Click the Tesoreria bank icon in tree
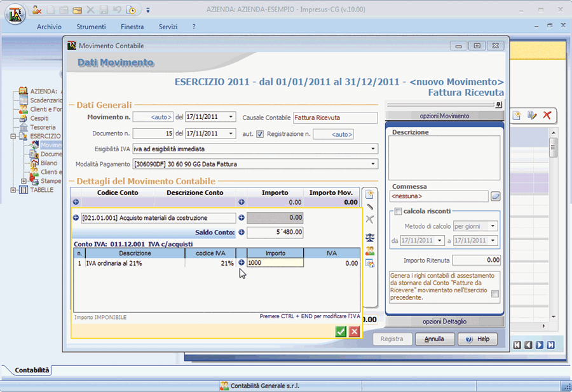This screenshot has height=392, width=572. coord(24,127)
